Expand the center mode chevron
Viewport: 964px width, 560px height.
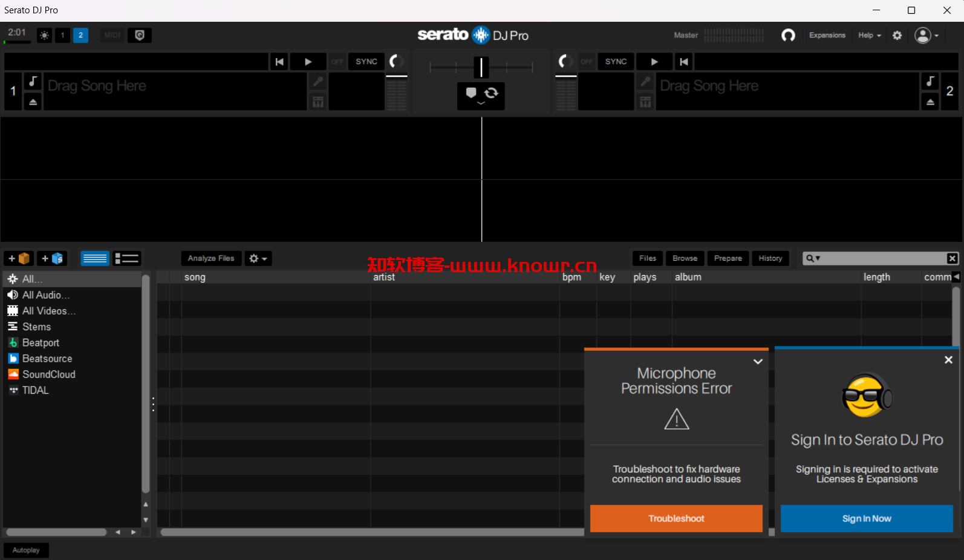tap(481, 104)
